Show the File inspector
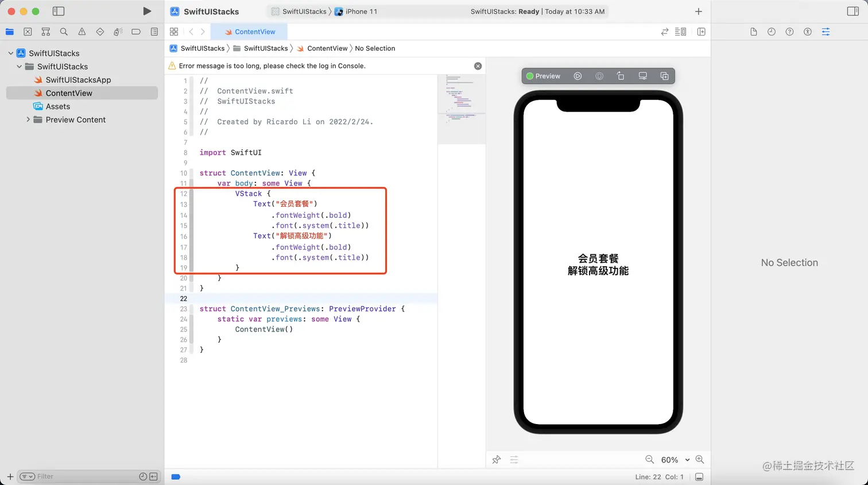Image resolution: width=868 pixels, height=485 pixels. [x=754, y=32]
